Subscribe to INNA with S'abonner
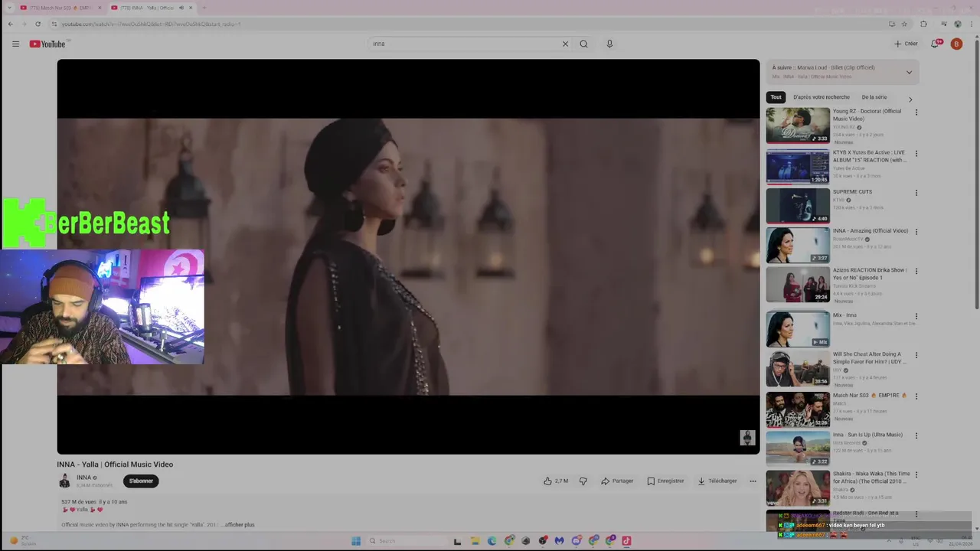Image resolution: width=980 pixels, height=551 pixels. pyautogui.click(x=141, y=481)
